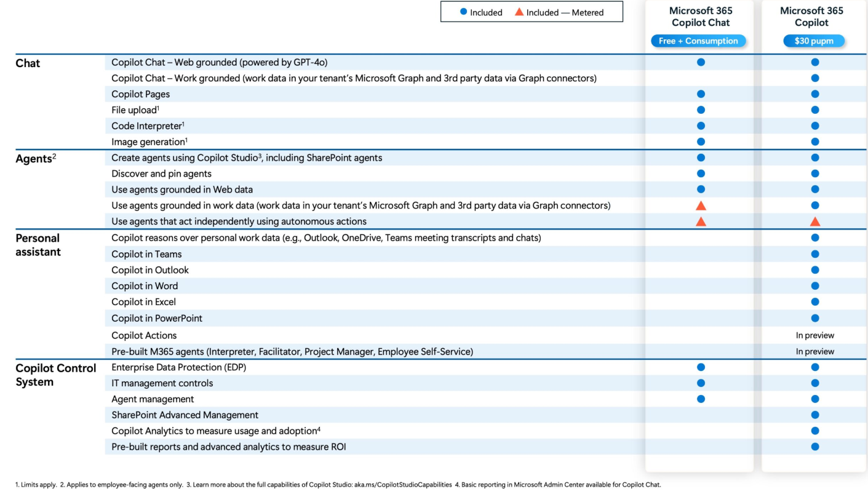Click the Image generation dot under Copilot Chat
The image size is (868, 494).
[x=701, y=141]
